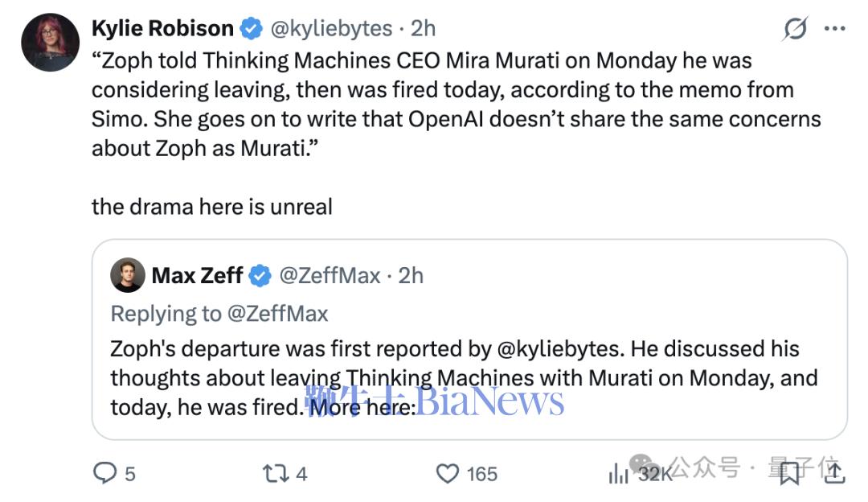Open Kylie Robison's profile avatar
868x502 pixels.
(x=50, y=43)
